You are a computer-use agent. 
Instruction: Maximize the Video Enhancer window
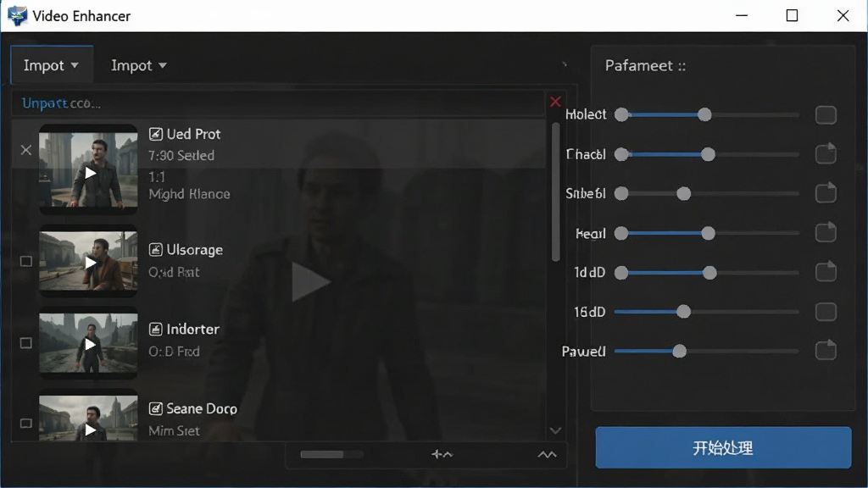(x=793, y=15)
